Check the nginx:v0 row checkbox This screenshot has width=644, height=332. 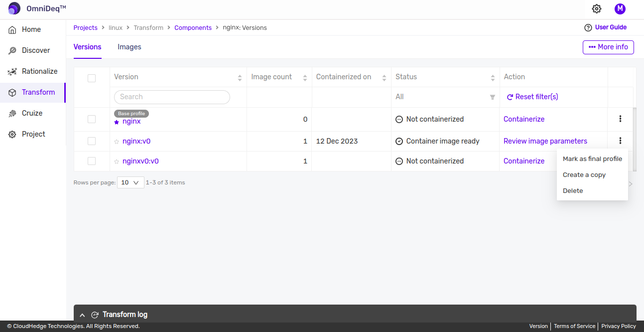92,141
